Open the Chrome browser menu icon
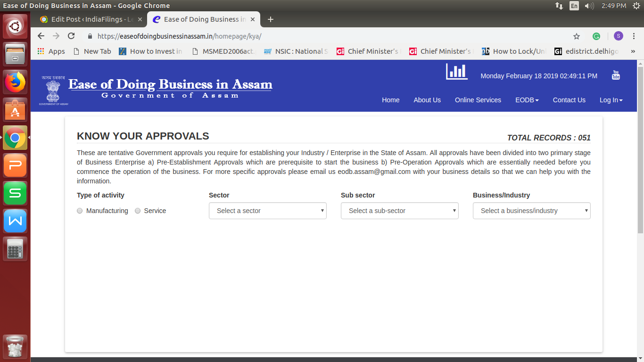 (x=633, y=36)
